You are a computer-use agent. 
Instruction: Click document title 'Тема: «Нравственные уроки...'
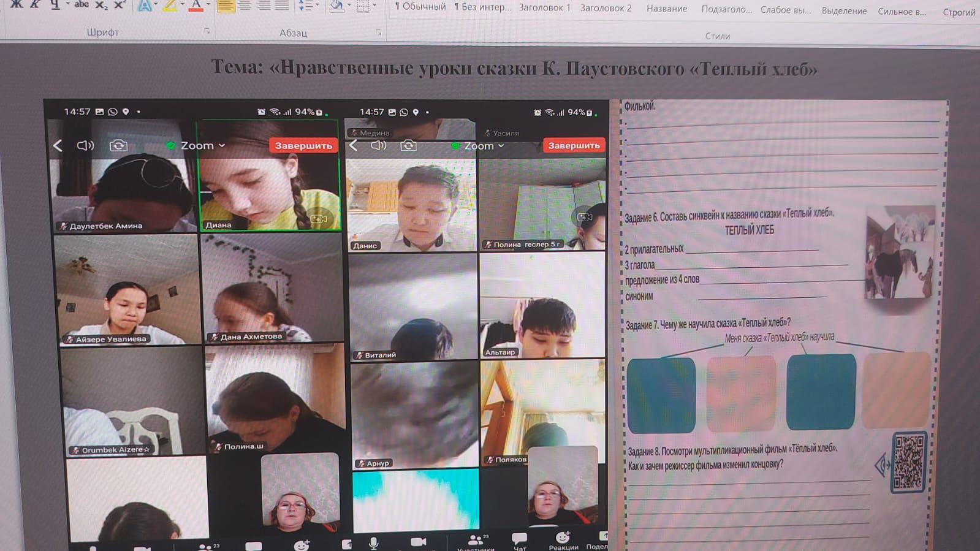[514, 67]
